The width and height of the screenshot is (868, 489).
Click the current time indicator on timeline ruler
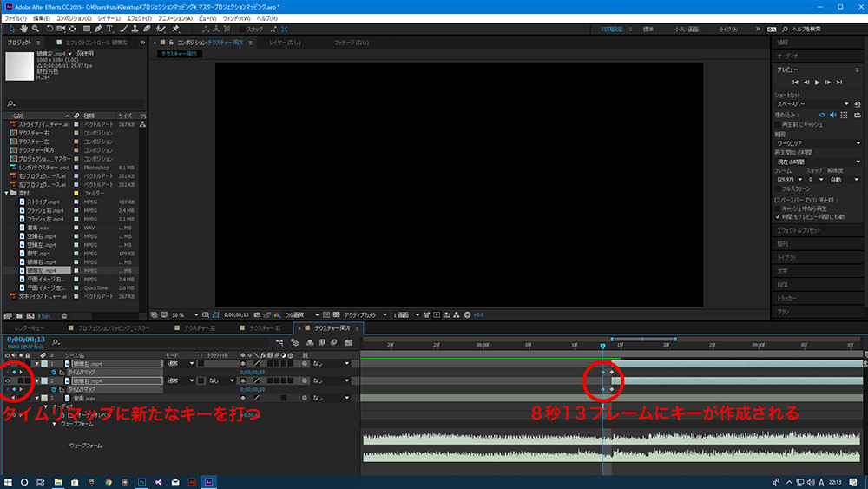602,346
